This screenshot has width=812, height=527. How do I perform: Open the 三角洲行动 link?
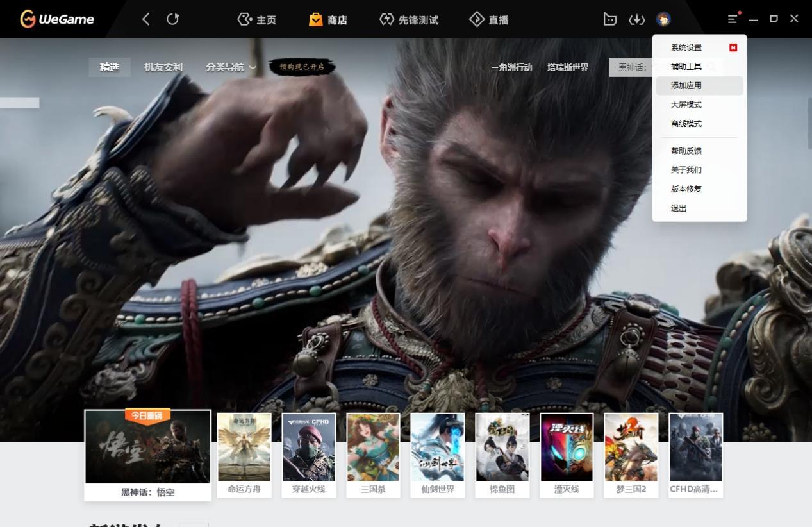[x=511, y=67]
